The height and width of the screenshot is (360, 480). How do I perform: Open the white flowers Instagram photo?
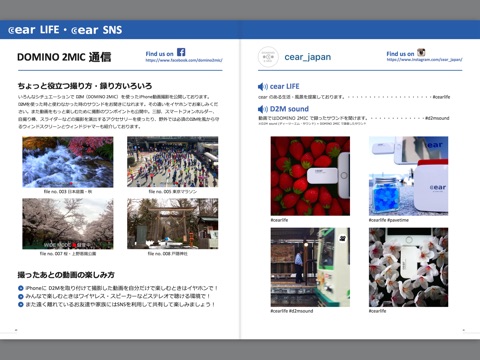click(408, 267)
